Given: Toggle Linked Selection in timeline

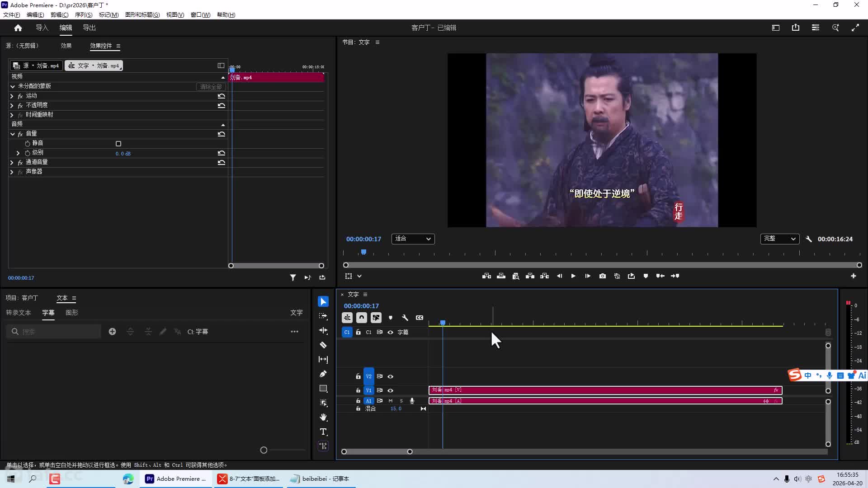Looking at the screenshot, I should pos(376,318).
